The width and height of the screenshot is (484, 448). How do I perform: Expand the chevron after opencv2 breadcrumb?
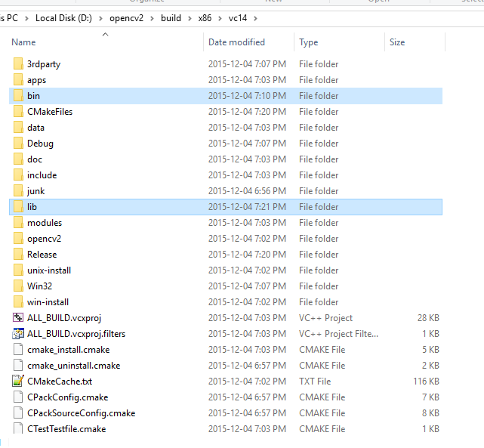pyautogui.click(x=153, y=19)
